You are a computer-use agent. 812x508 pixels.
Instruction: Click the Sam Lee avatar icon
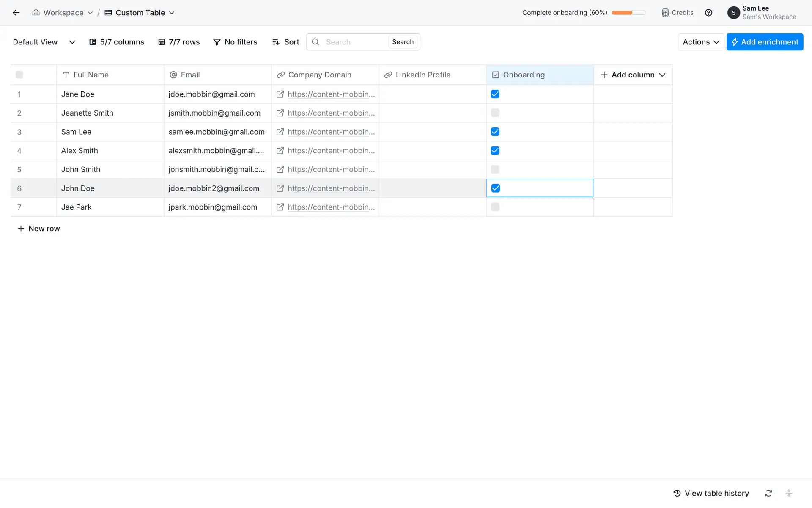(x=733, y=13)
